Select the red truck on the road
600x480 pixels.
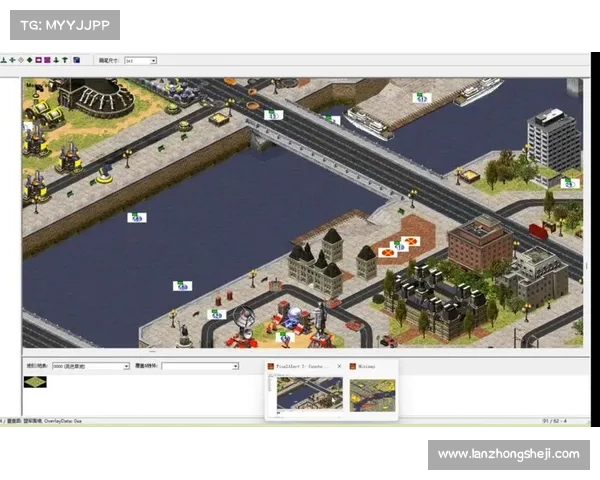tap(538, 232)
